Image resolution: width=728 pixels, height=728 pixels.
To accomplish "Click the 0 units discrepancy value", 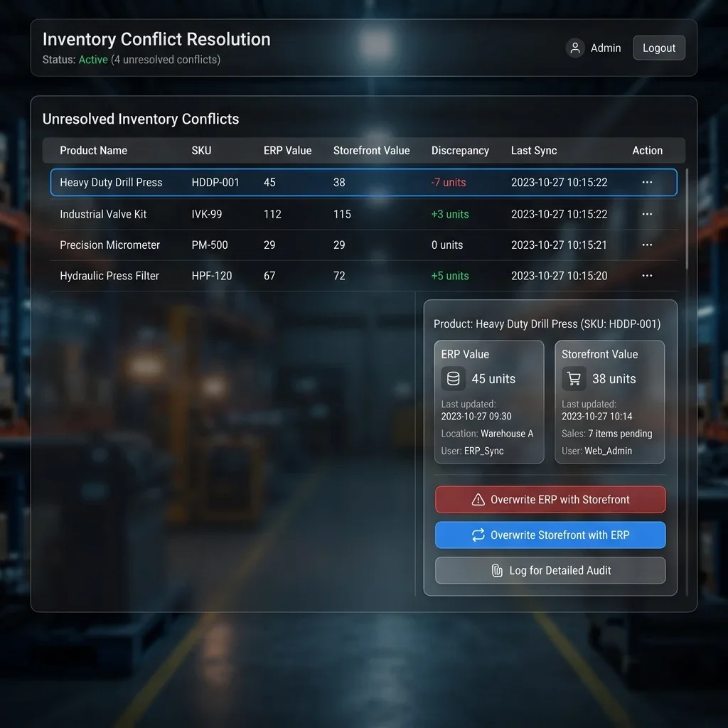I will point(447,245).
